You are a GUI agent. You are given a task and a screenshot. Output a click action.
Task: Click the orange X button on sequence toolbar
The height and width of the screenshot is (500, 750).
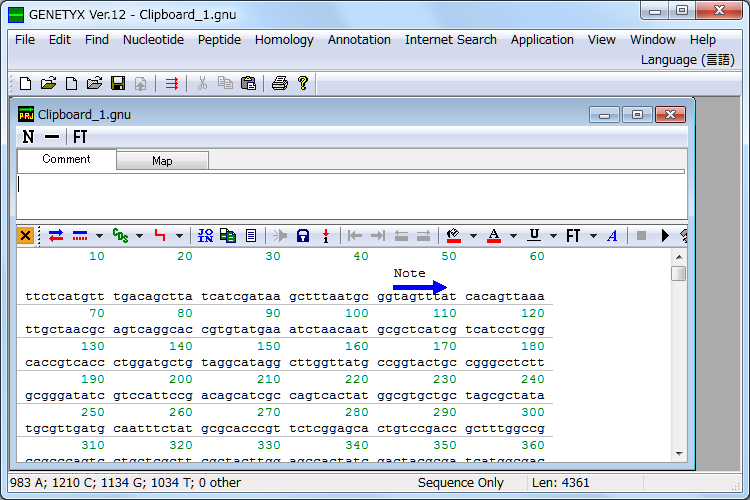(25, 235)
